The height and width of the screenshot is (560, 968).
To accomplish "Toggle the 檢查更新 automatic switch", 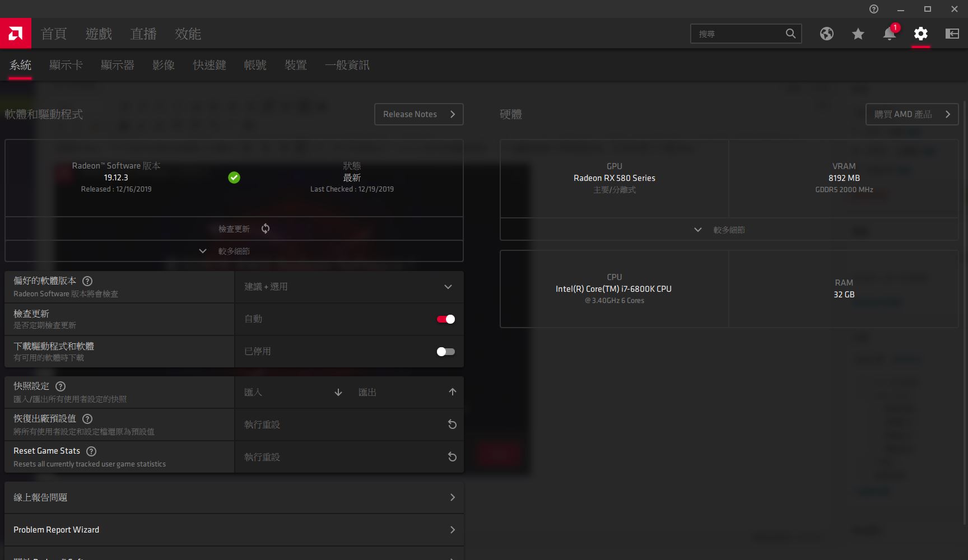I will (x=446, y=319).
